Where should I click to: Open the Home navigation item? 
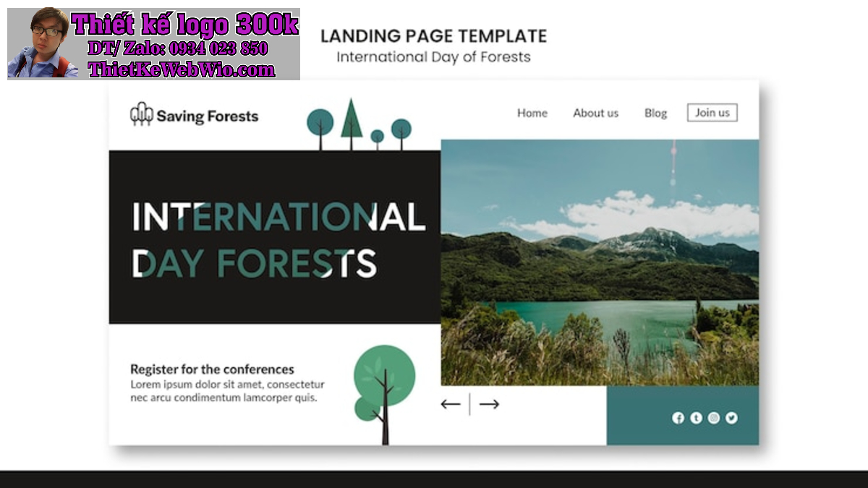pos(532,113)
